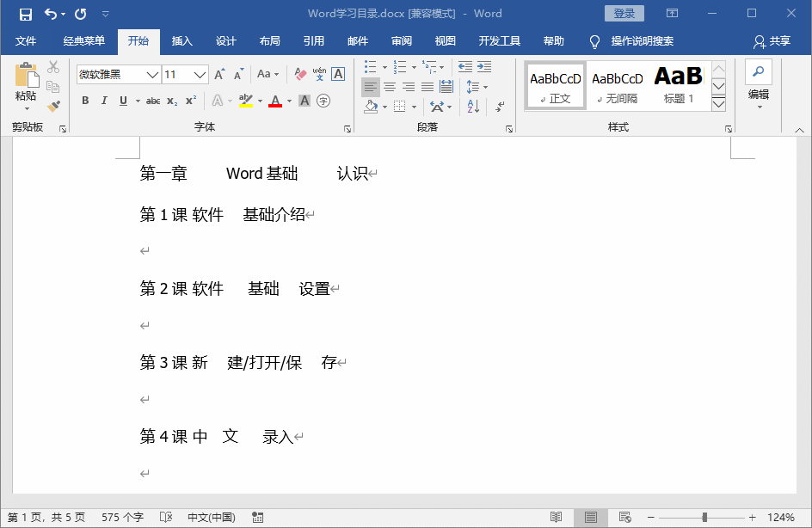
Task: Apply the yellow text highlight color
Action: point(246,101)
